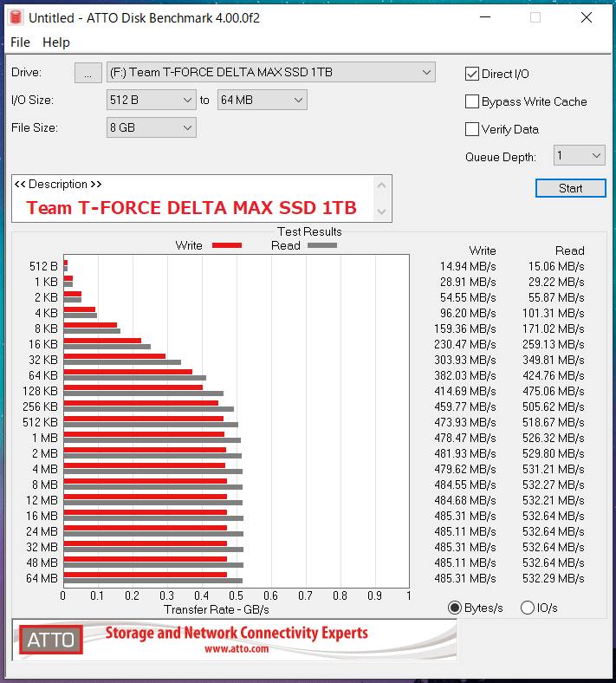This screenshot has width=616, height=683.
Task: Click the Read column header in results
Action: point(569,250)
